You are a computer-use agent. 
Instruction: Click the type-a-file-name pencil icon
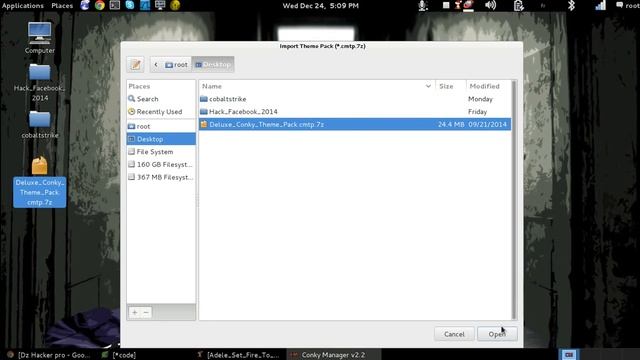[x=136, y=64]
